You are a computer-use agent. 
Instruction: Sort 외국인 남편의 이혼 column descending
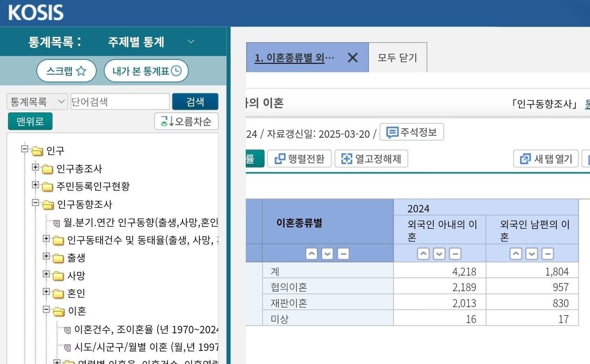pos(531,253)
